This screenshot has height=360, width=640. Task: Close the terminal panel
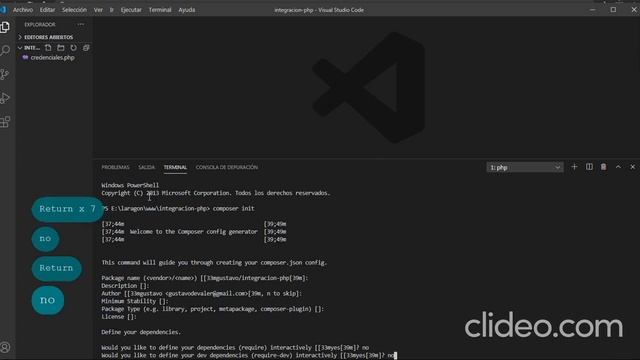(633, 167)
